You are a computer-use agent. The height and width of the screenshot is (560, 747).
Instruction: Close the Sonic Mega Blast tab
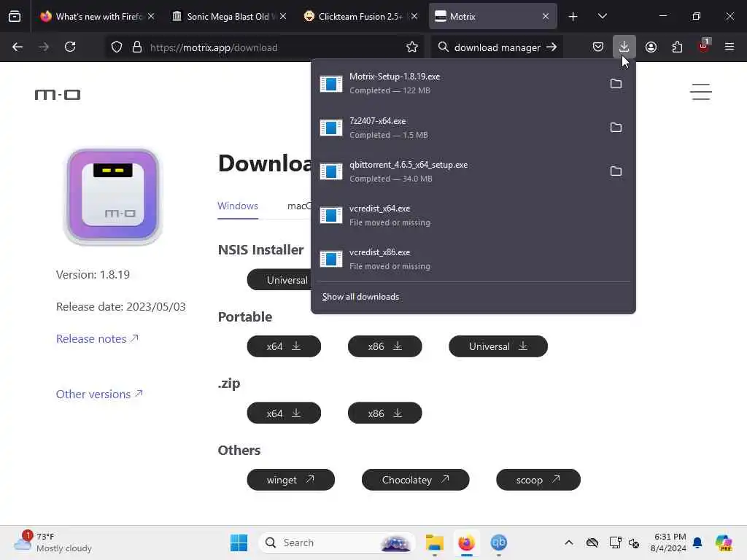pos(283,17)
